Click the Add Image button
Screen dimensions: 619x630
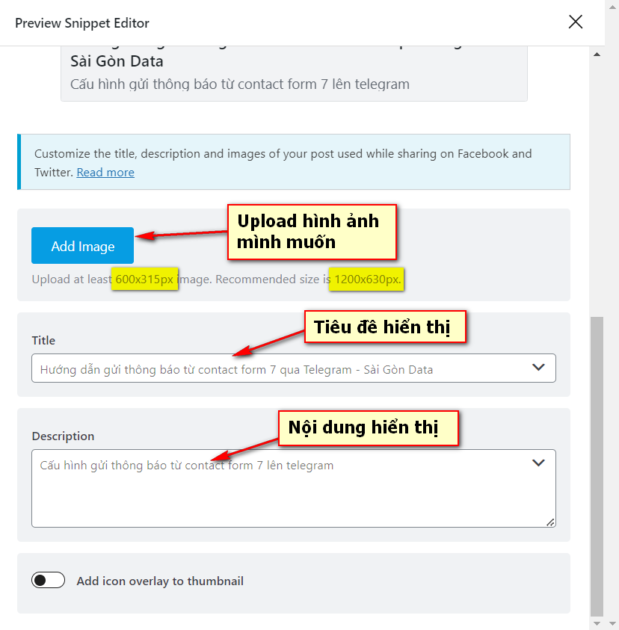point(83,245)
